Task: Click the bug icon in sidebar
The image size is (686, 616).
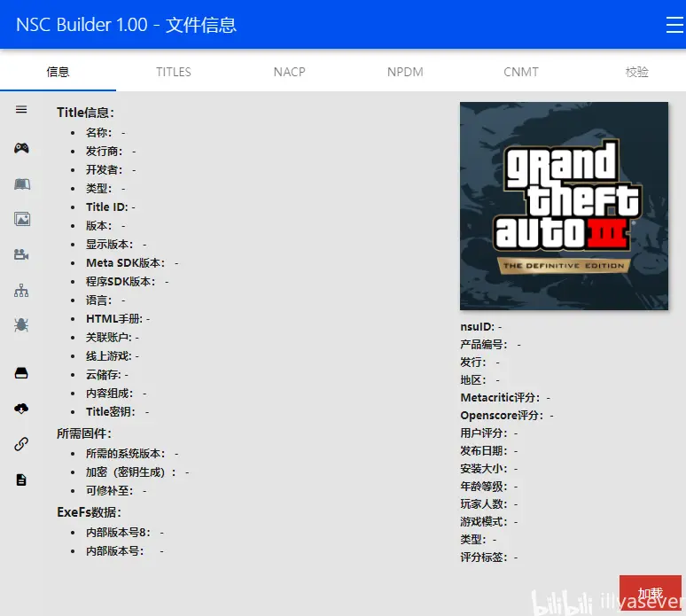Action: point(21,325)
